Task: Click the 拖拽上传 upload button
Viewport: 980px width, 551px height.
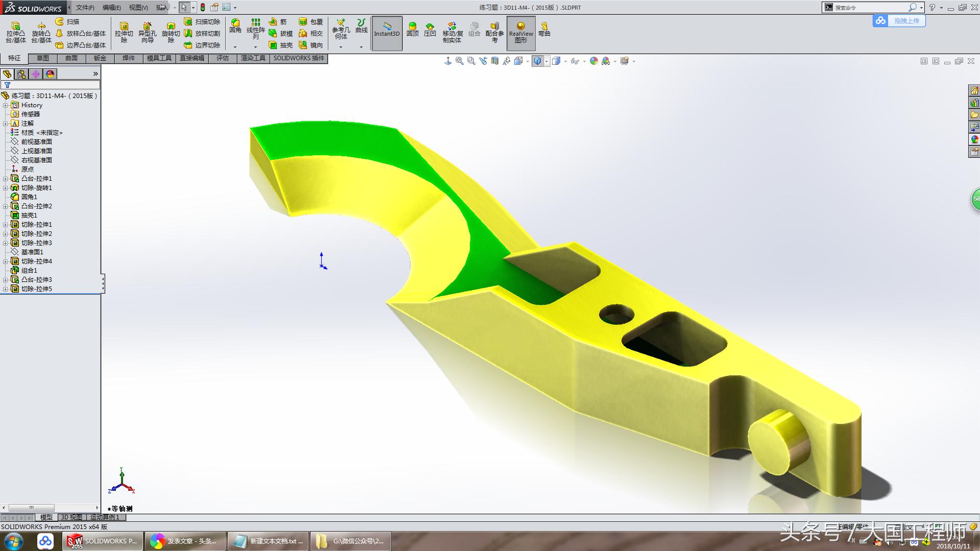Action: (899, 21)
